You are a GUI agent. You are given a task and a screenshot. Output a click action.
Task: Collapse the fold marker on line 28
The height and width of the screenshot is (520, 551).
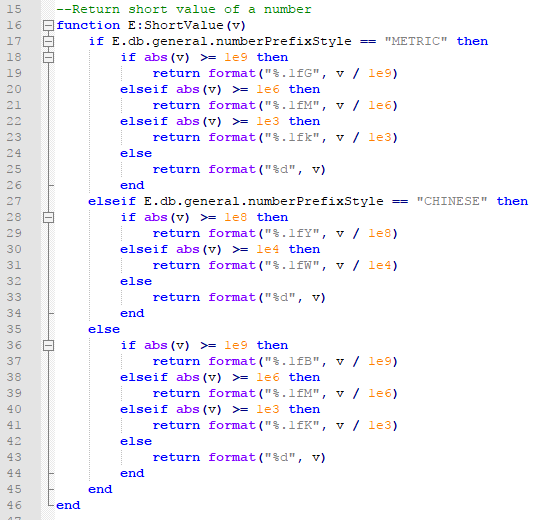point(48,217)
